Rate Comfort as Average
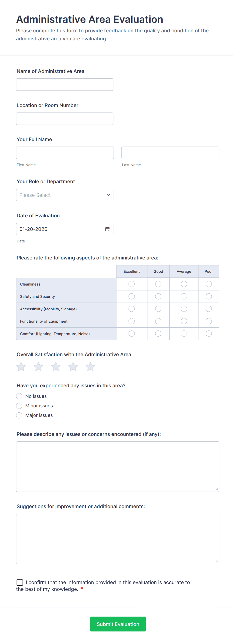 pyautogui.click(x=184, y=334)
